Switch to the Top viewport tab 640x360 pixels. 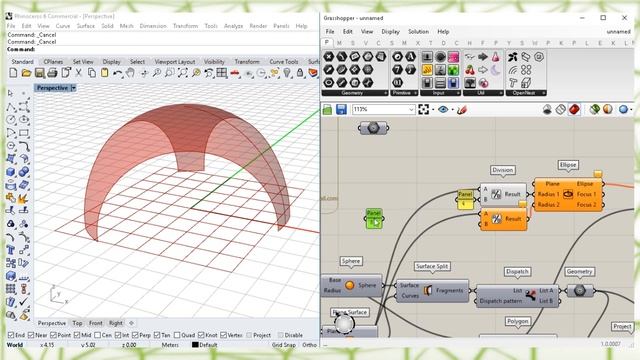tap(77, 323)
